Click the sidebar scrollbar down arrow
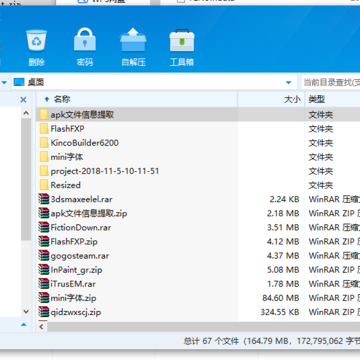The image size is (360, 360). pos(26,311)
